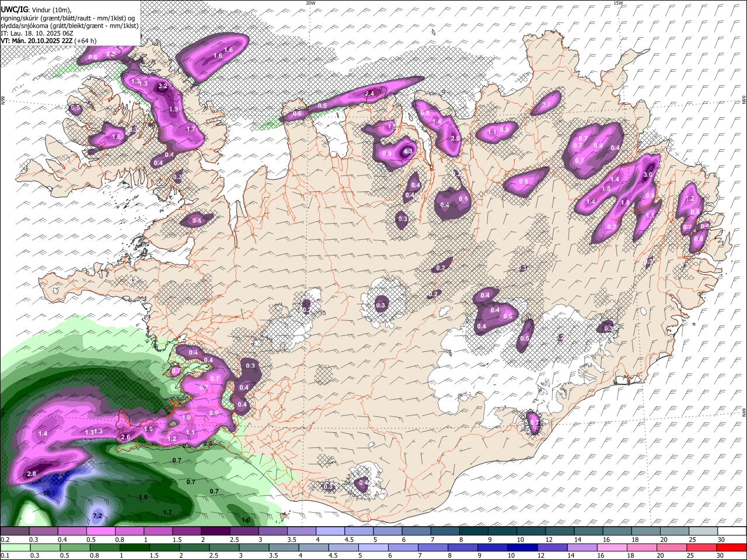Image resolution: width=747 pixels, height=560 pixels.
Task: Click the "3.7" value in the northeast
Action: tap(546, 105)
